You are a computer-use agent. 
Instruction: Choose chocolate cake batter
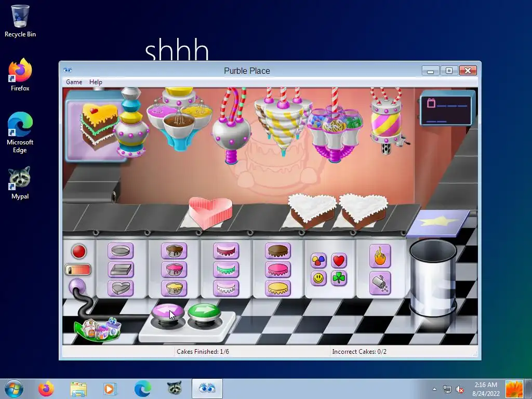click(x=174, y=251)
